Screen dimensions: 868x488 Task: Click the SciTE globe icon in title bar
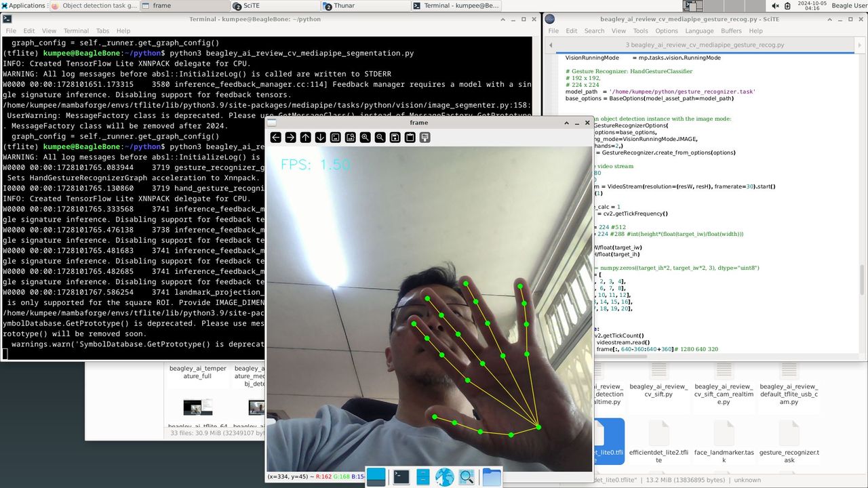pyautogui.click(x=549, y=19)
